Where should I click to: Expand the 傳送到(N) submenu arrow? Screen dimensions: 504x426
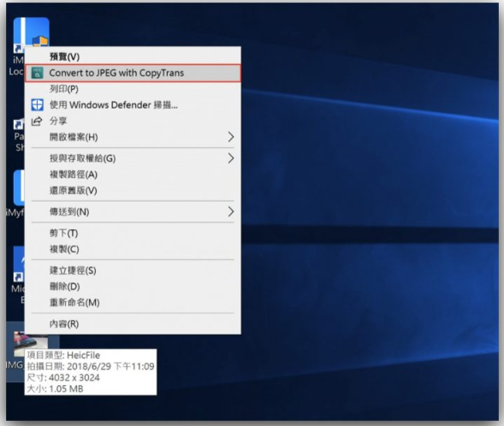pos(231,211)
